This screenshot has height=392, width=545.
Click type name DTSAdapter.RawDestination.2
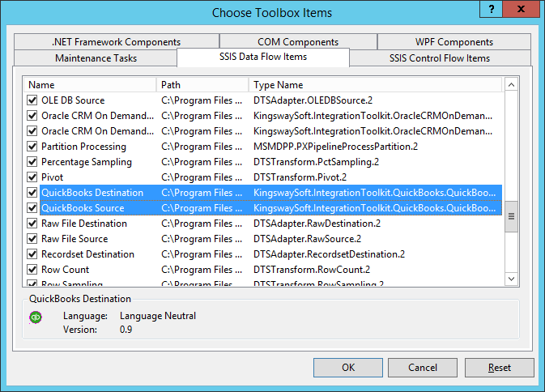pos(317,224)
